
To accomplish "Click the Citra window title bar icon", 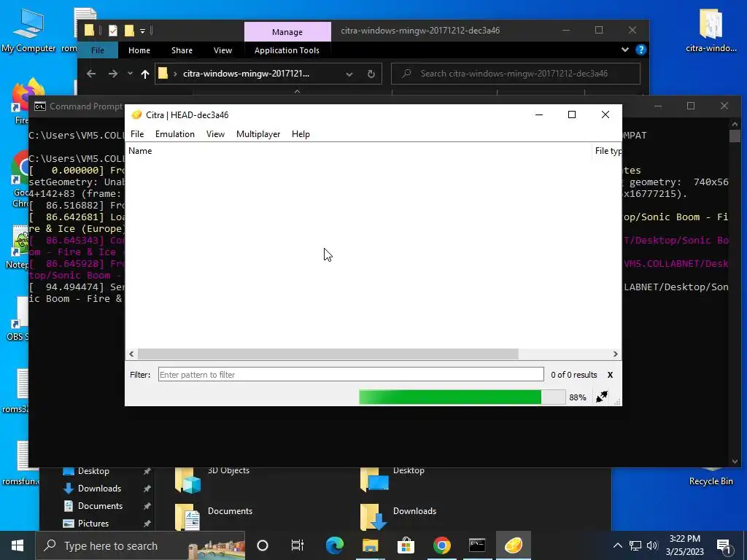I will point(136,114).
